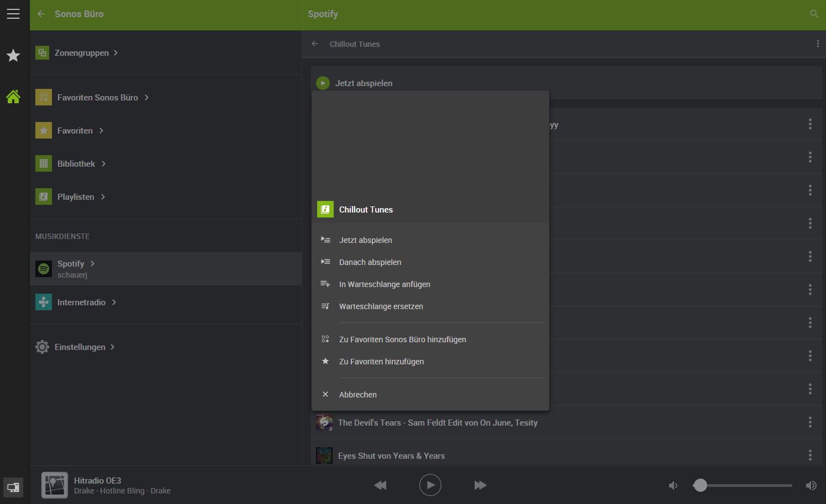Viewport: 826px width, 504px height.
Task: Click the device switcher icon at bottom left
Action: [x=13, y=487]
